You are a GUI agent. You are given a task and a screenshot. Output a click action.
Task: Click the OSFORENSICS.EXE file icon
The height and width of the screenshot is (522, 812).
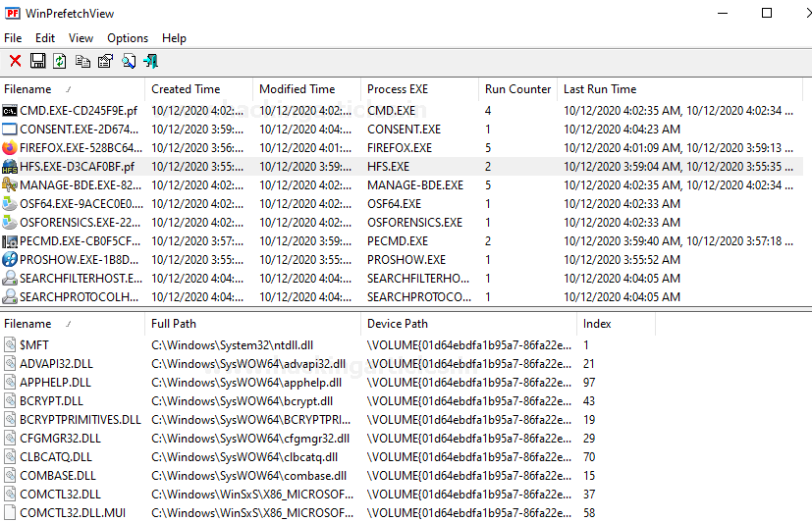(x=10, y=223)
